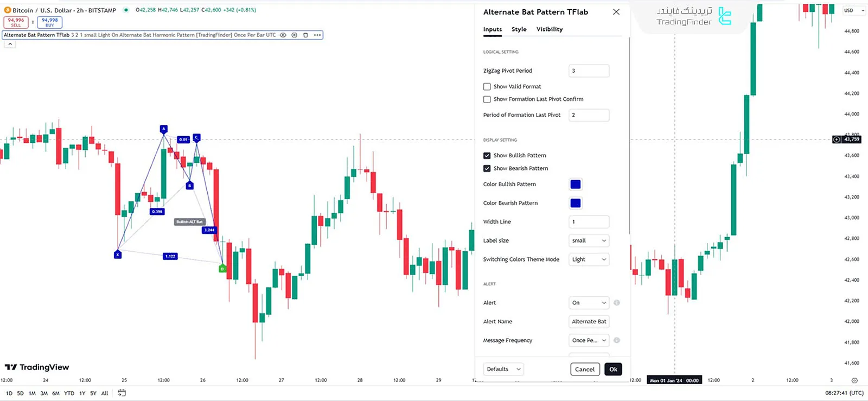Open the Color Bullish Pattern swatch

click(576, 184)
